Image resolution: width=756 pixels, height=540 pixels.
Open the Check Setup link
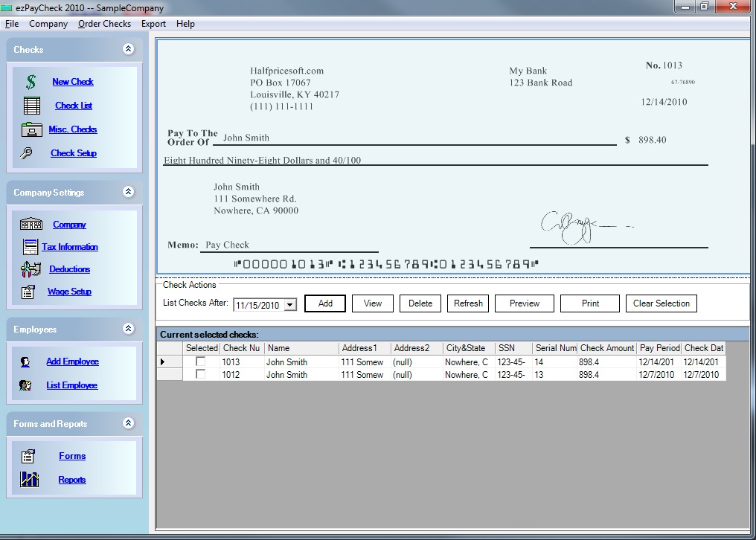click(74, 152)
